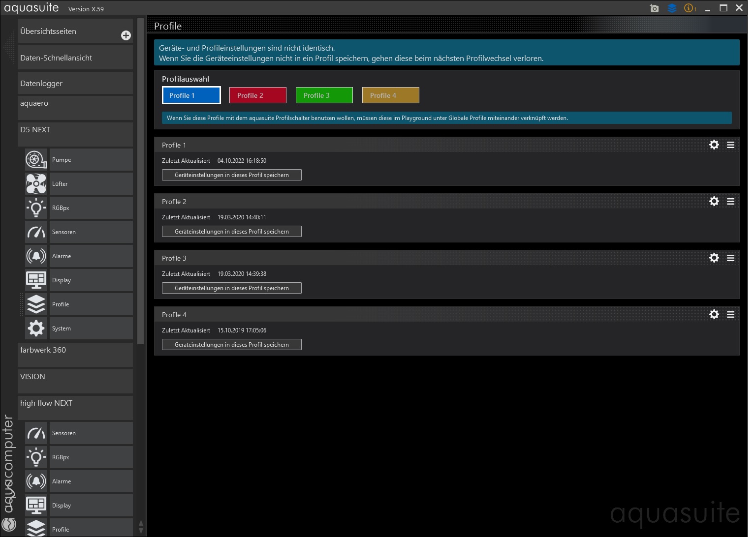The width and height of the screenshot is (756, 537).
Task: Click Profile 4 timestamp 15.10.2019 17:05:06
Action: [x=242, y=330]
